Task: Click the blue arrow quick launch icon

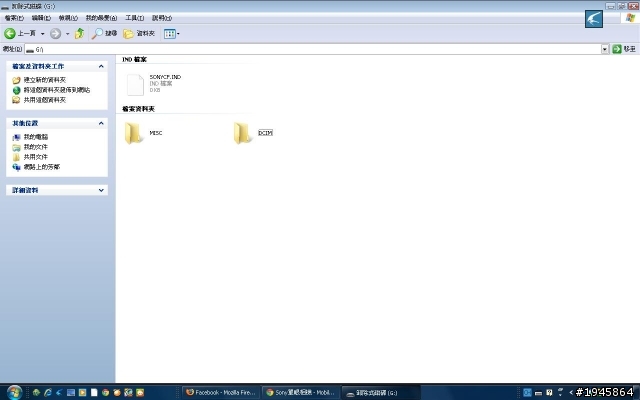Action: coord(59,393)
